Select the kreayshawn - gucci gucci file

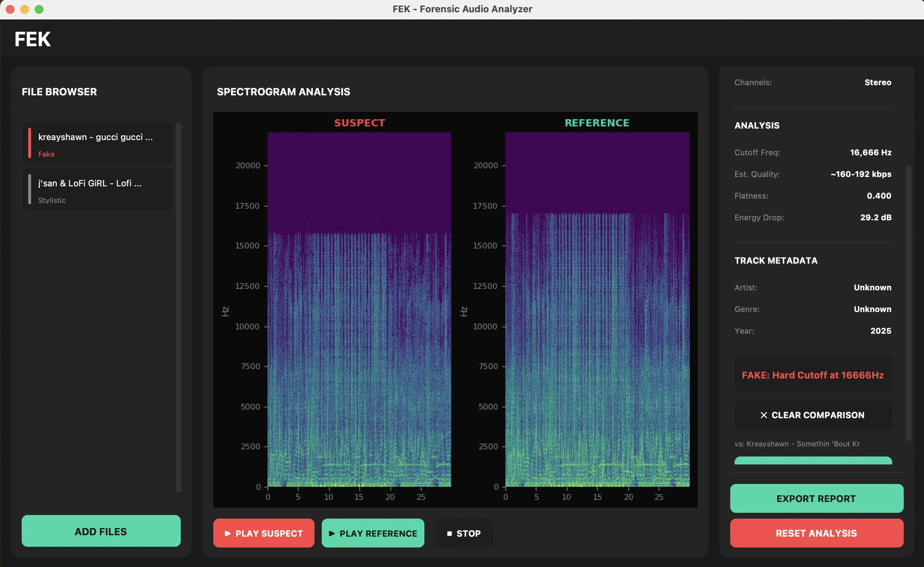click(x=98, y=143)
